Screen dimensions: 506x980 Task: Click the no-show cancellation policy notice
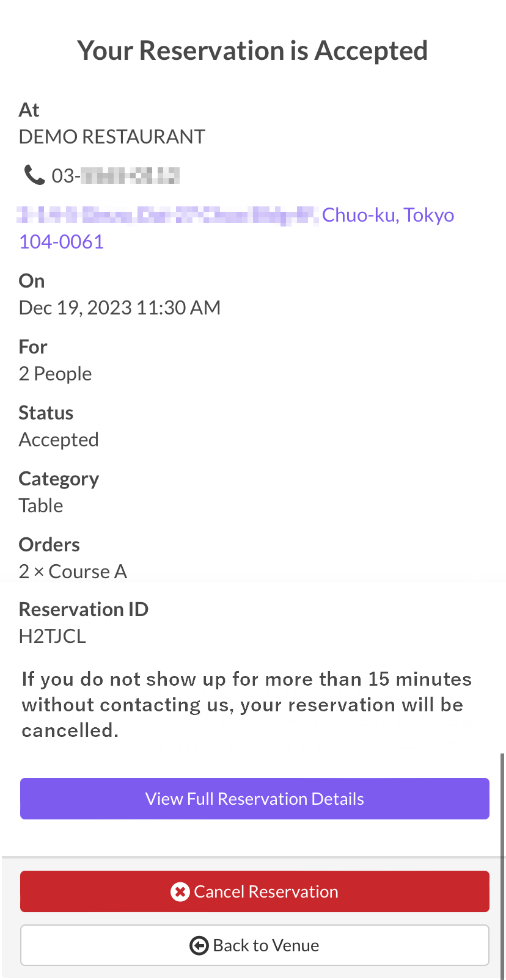click(246, 705)
